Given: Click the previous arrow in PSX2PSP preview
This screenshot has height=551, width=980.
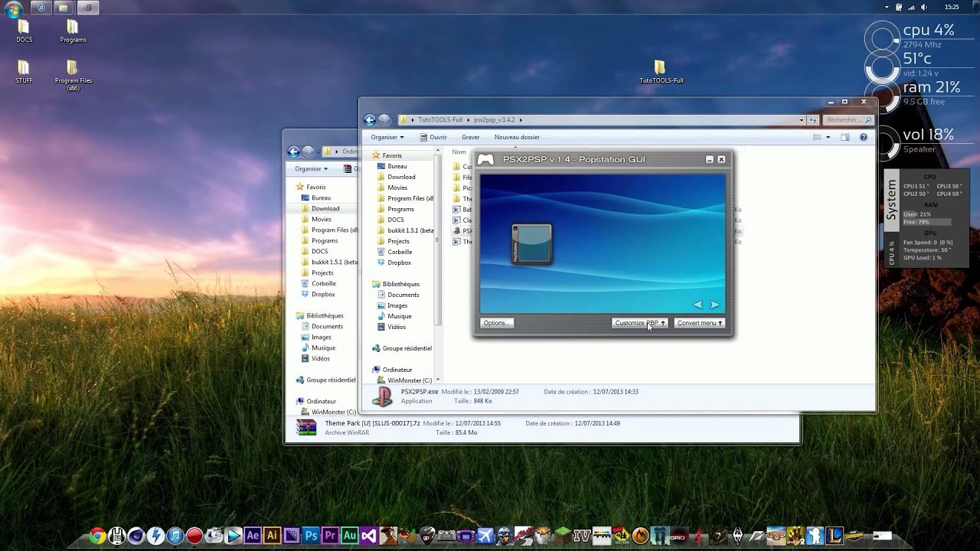Looking at the screenshot, I should pyautogui.click(x=697, y=305).
